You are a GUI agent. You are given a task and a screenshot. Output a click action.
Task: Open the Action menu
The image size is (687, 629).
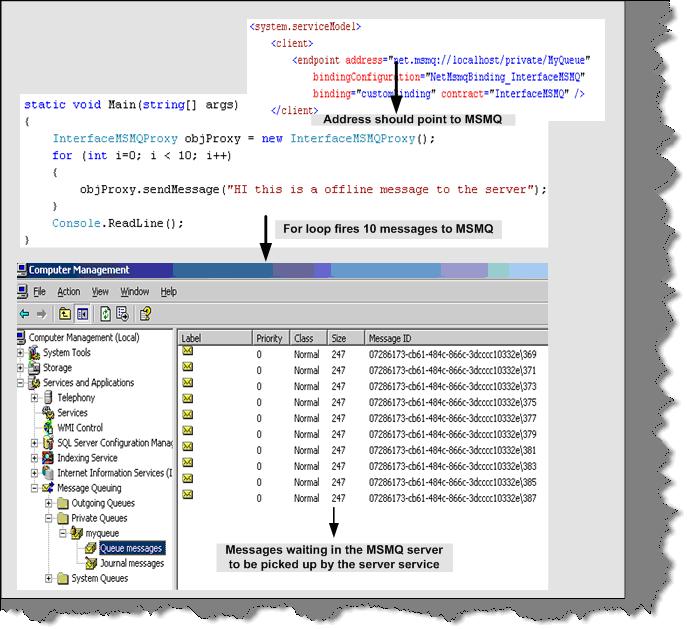click(x=69, y=292)
